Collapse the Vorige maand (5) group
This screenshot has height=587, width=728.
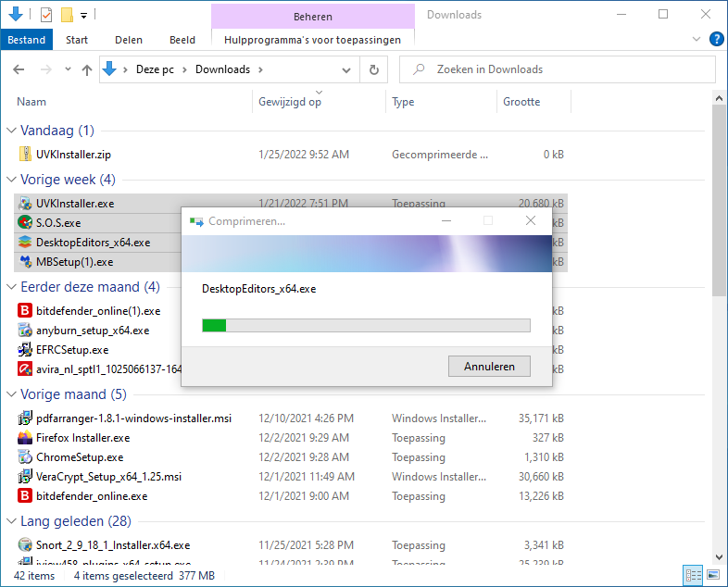click(11, 395)
